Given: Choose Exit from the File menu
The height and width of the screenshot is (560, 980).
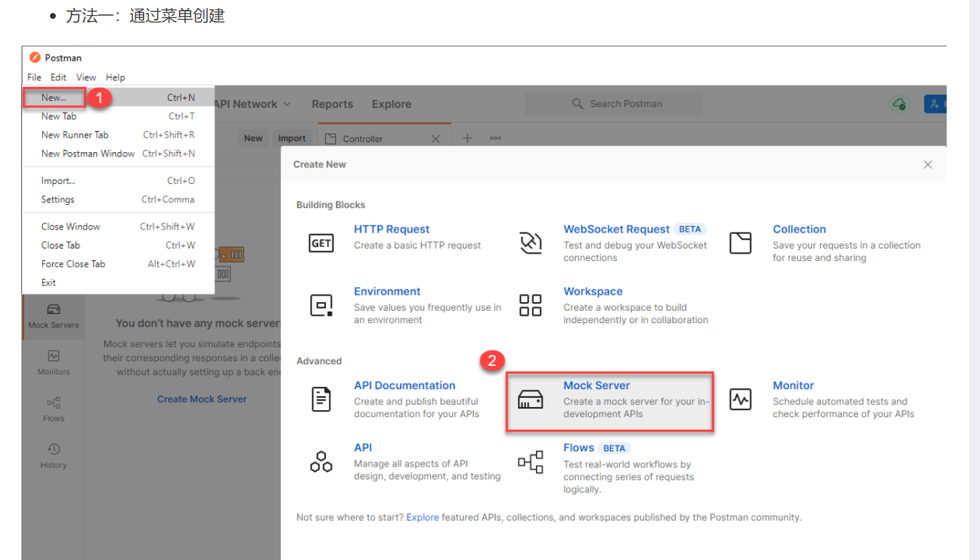Looking at the screenshot, I should (x=118, y=283).
